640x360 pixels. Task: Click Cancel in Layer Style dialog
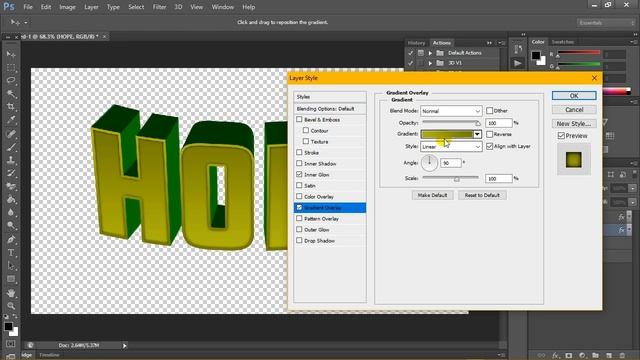coord(574,110)
